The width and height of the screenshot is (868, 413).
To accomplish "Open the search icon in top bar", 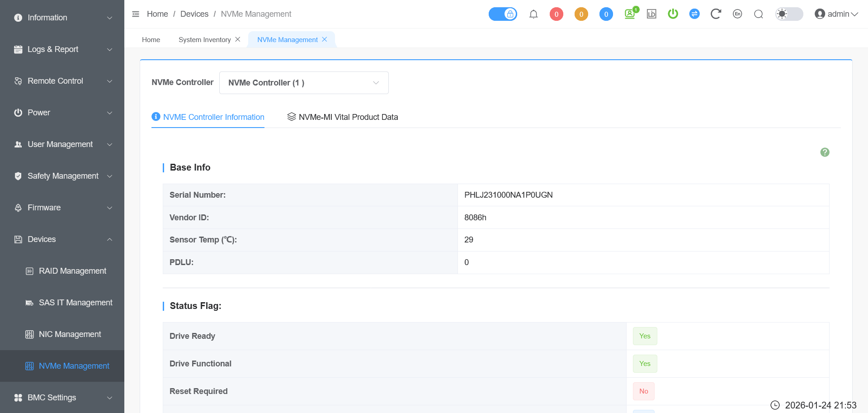I will pos(759,14).
